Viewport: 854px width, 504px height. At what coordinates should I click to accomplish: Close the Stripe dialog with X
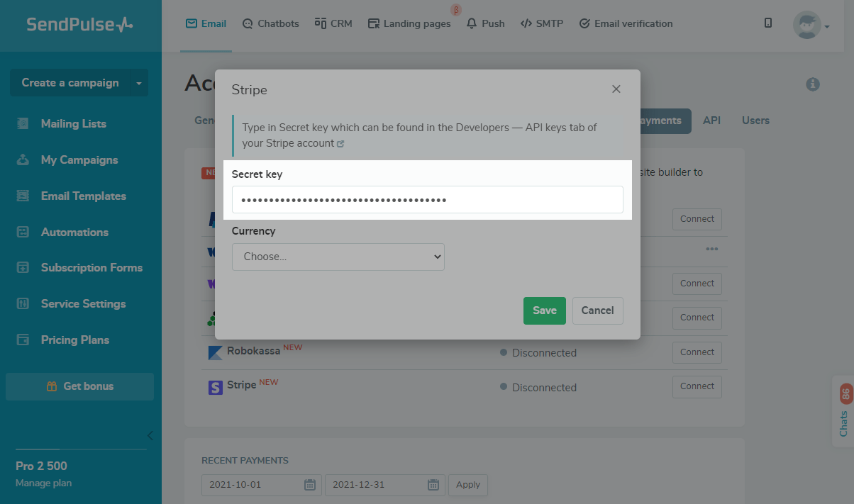[616, 89]
